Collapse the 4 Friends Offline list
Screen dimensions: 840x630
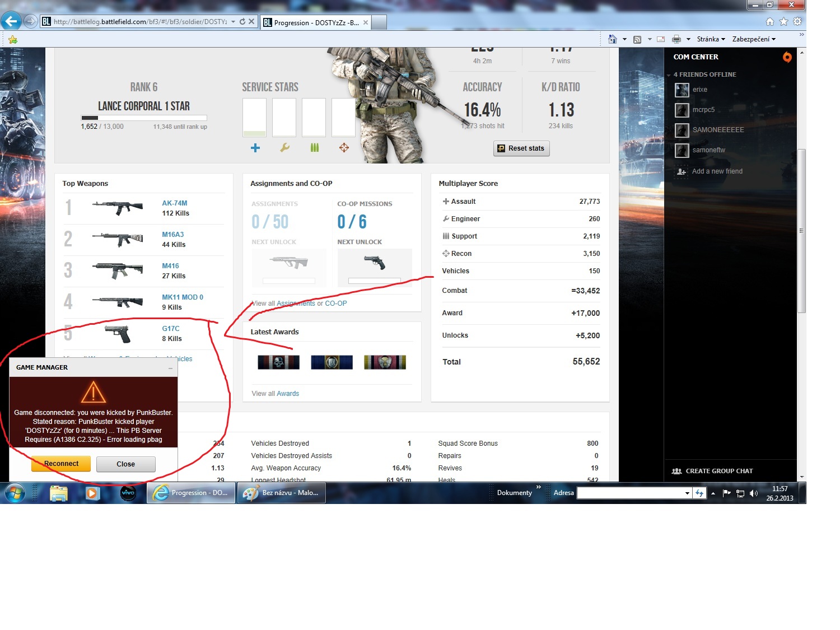pyautogui.click(x=669, y=75)
